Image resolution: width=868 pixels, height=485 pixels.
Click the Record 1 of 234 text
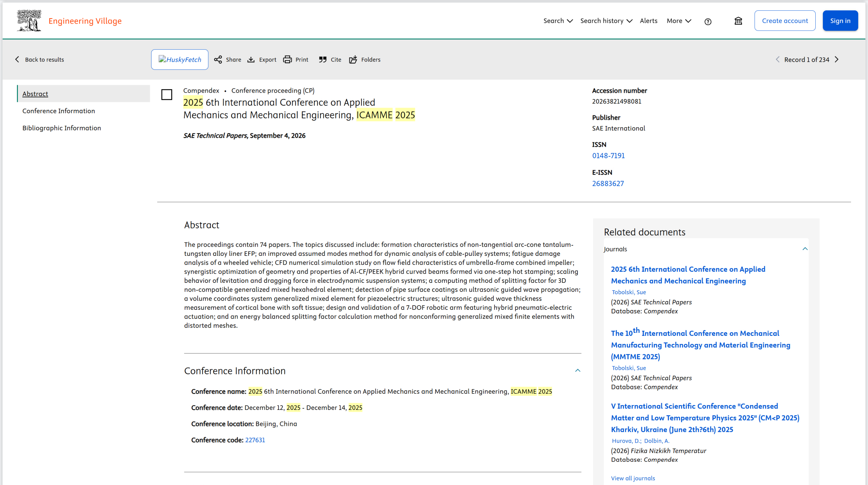807,60
